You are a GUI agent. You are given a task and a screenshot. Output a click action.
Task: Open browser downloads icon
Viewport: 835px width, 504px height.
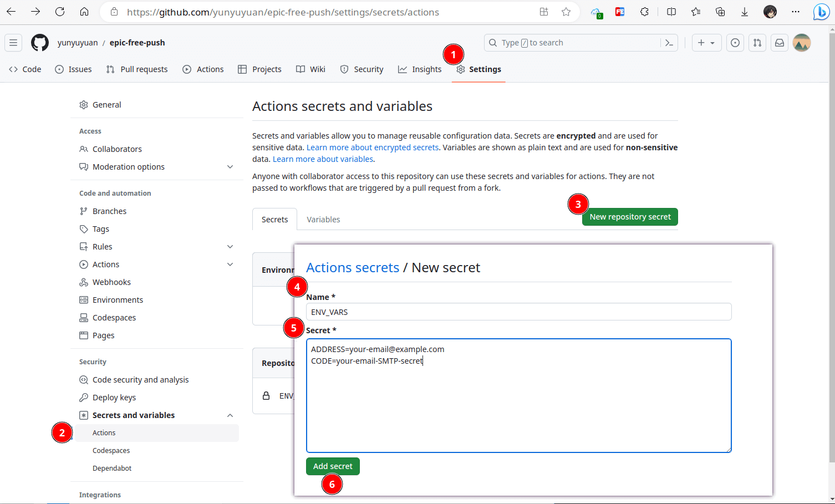pyautogui.click(x=744, y=11)
